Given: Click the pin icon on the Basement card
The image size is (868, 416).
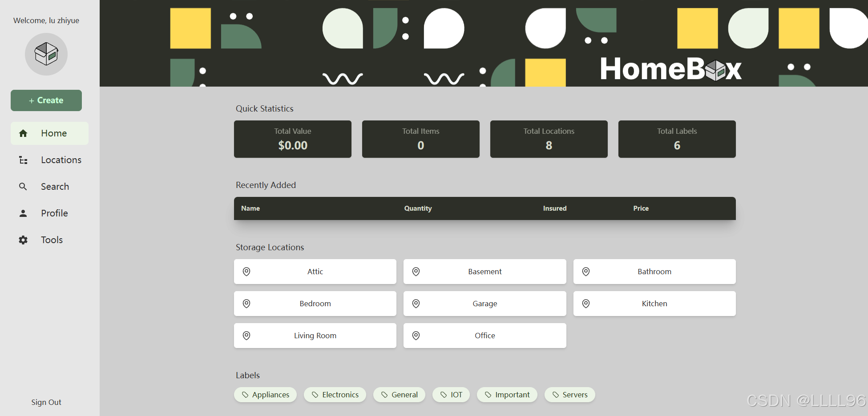Looking at the screenshot, I should [x=416, y=272].
